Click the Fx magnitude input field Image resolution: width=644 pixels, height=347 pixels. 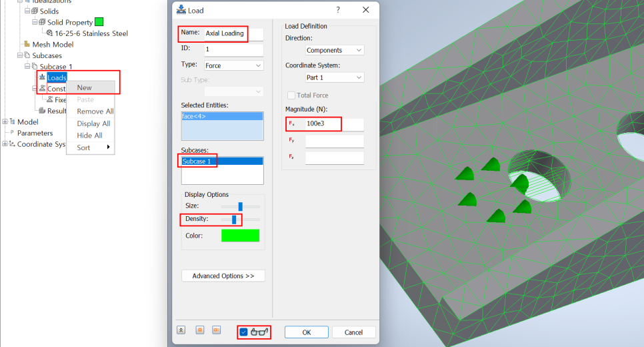[333, 124]
